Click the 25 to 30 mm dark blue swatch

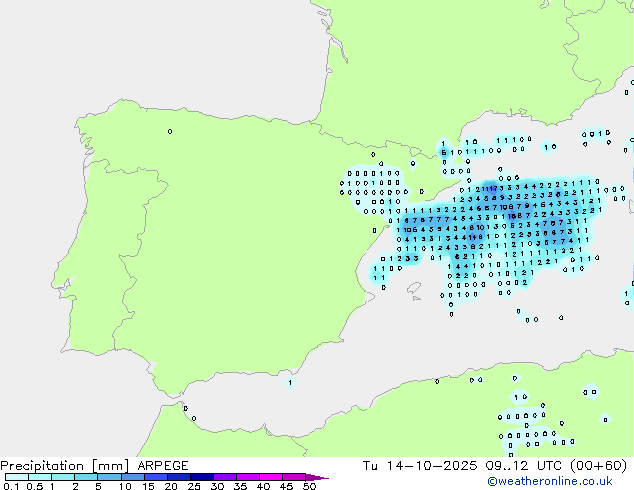(x=201, y=477)
